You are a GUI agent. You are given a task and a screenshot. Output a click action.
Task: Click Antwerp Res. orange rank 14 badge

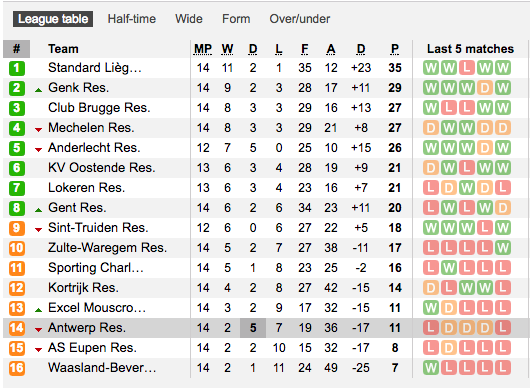point(17,328)
